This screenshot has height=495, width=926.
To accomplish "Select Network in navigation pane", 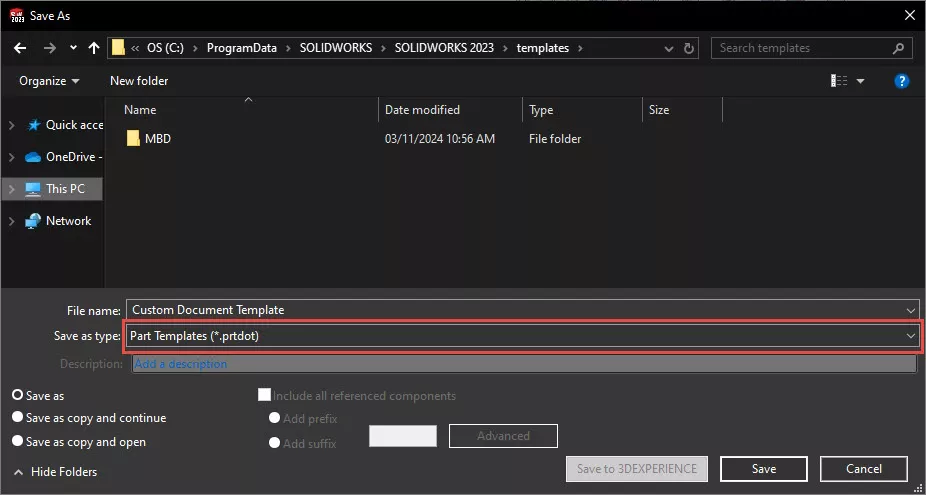I will (58, 221).
